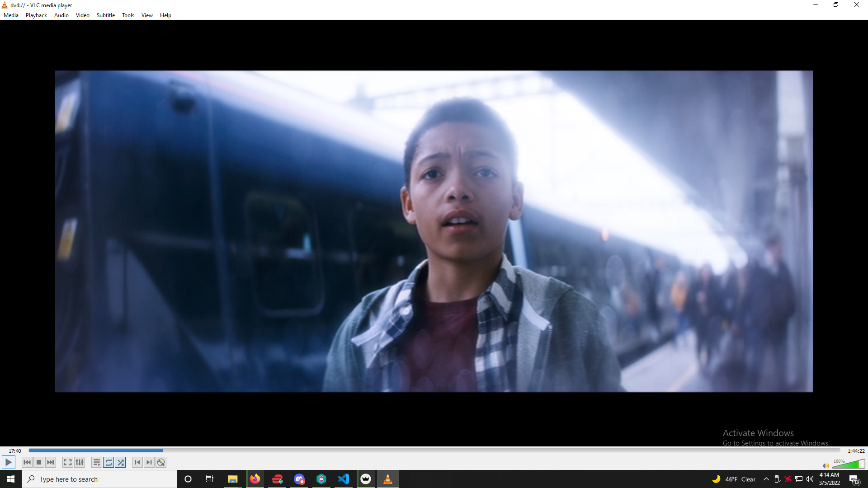
Task: Click the Play button in VLC
Action: (x=9, y=462)
